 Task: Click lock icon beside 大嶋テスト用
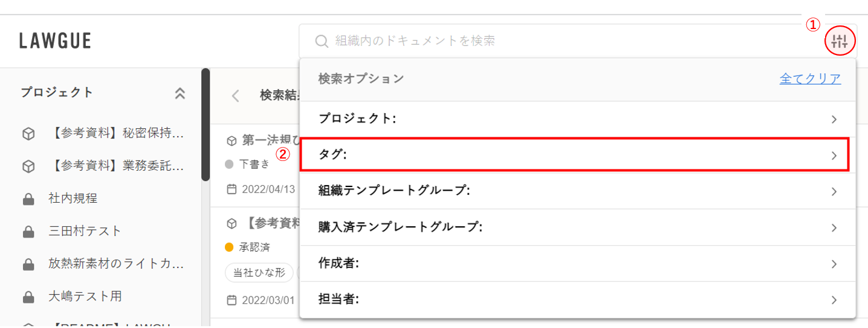click(x=27, y=297)
